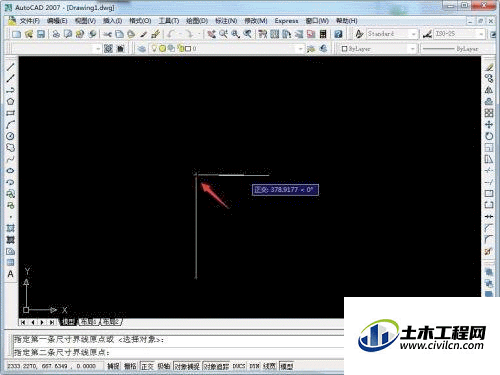Open the 标注(N) menu
The height and width of the screenshot is (375, 500).
tap(226, 21)
